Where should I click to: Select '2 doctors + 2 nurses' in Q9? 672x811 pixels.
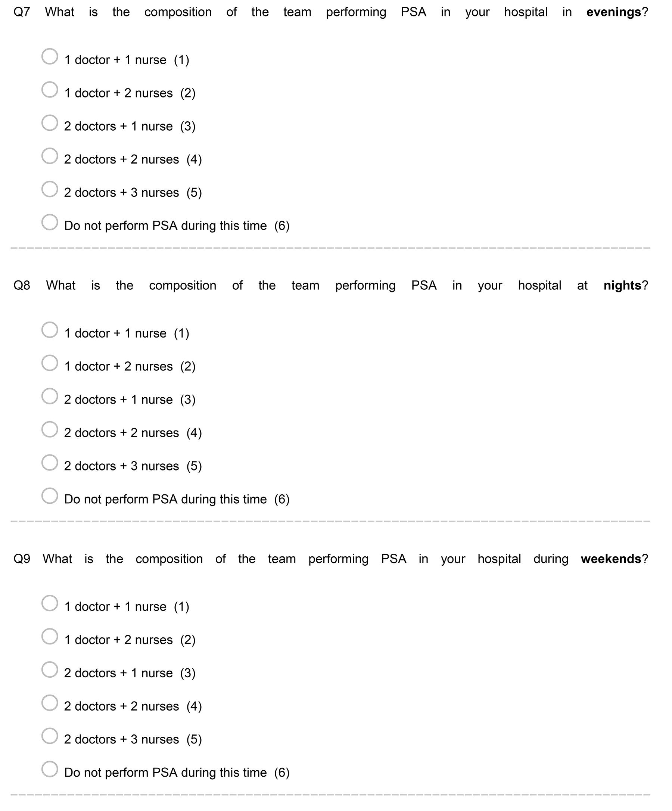[x=50, y=703]
